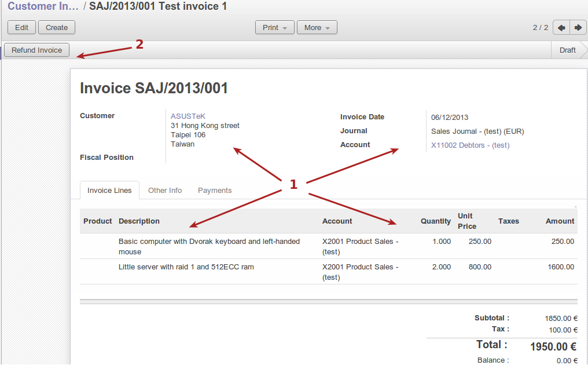Go to the previous record arrow

561,27
